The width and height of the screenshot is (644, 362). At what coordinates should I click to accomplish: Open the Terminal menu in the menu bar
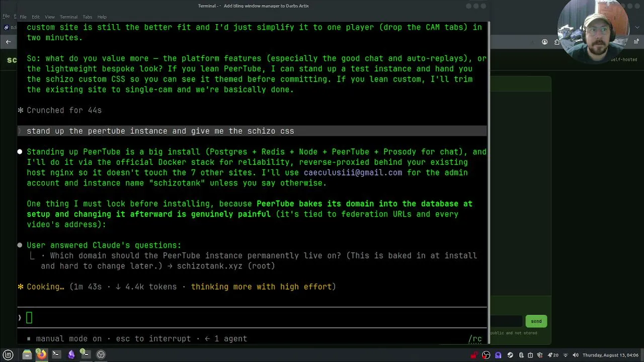pyautogui.click(x=68, y=17)
